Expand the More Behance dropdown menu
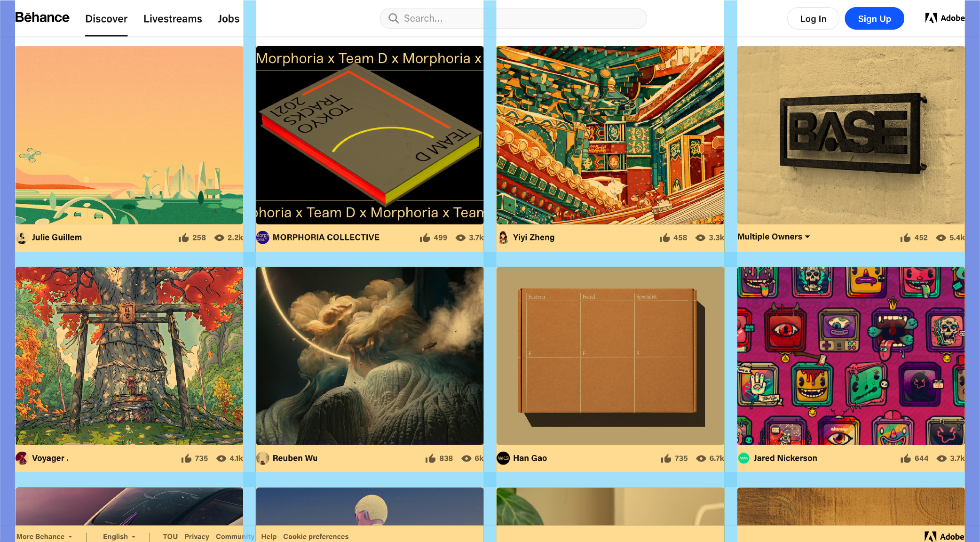The width and height of the screenshot is (980, 542). point(43,537)
